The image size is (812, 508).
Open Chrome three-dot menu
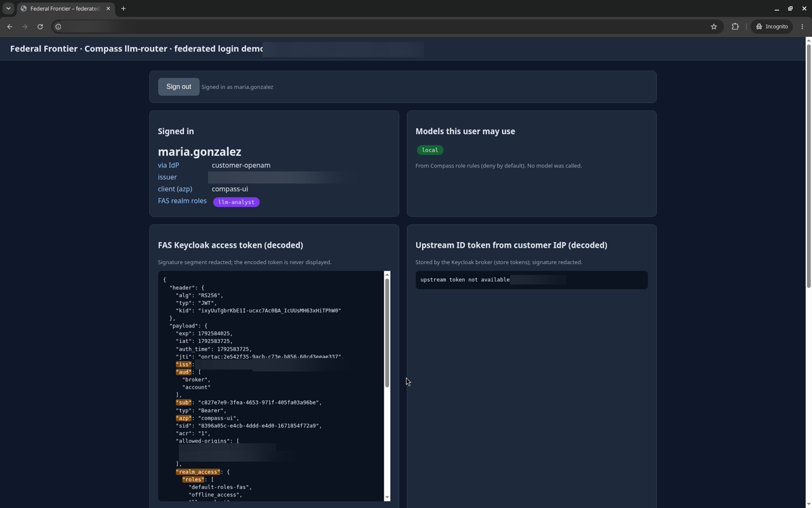click(802, 27)
